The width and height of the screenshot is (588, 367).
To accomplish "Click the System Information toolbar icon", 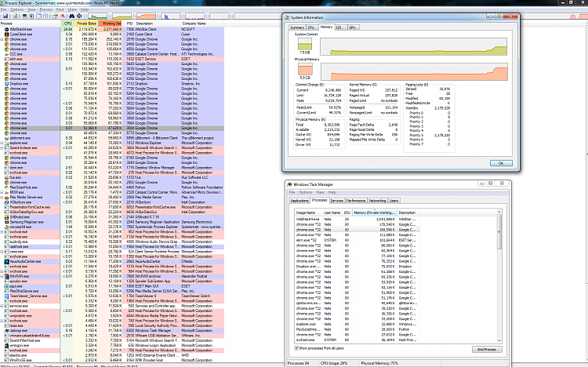I will (x=25, y=16).
